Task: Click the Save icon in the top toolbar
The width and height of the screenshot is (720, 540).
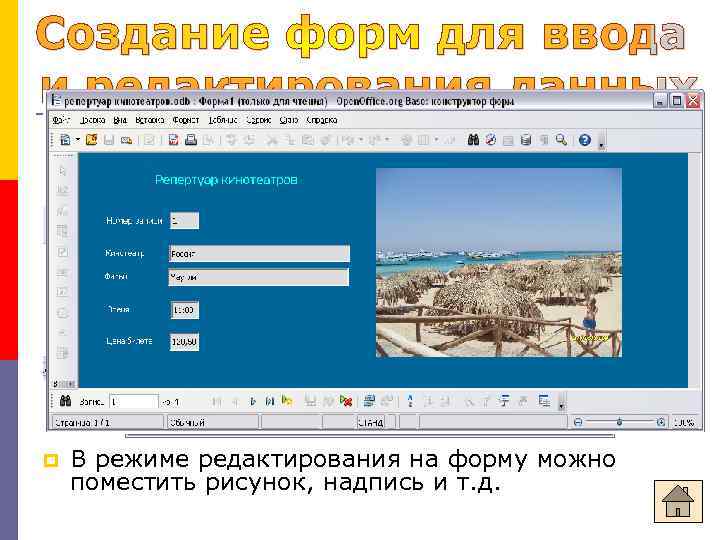Action: [x=109, y=140]
